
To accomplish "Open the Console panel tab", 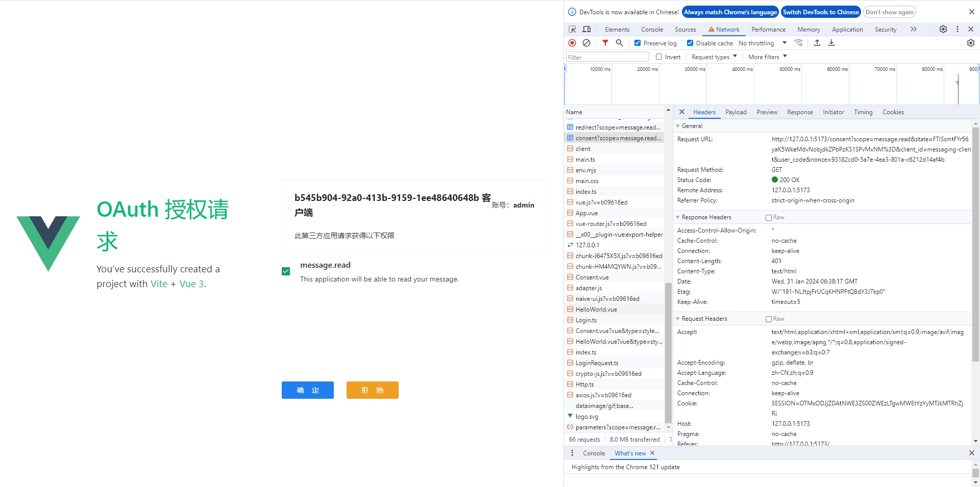I will pyautogui.click(x=652, y=30).
